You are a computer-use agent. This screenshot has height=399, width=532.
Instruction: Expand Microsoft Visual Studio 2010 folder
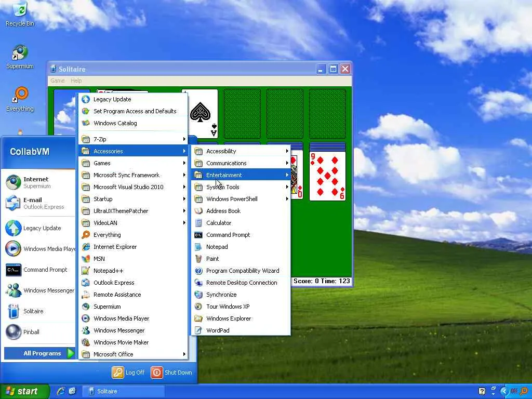pos(133,187)
